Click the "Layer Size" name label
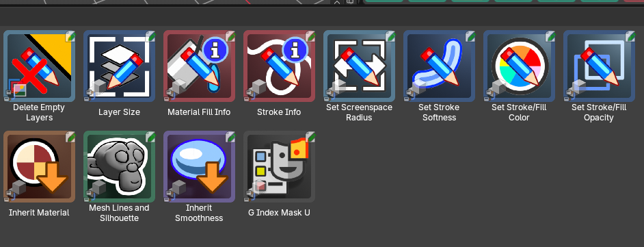The width and height of the screenshot is (644, 247). pyautogui.click(x=119, y=112)
